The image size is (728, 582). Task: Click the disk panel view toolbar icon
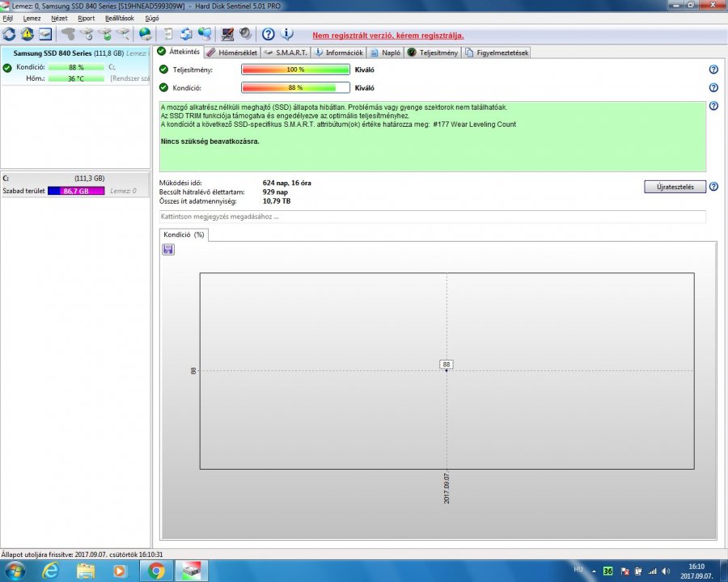[x=45, y=34]
